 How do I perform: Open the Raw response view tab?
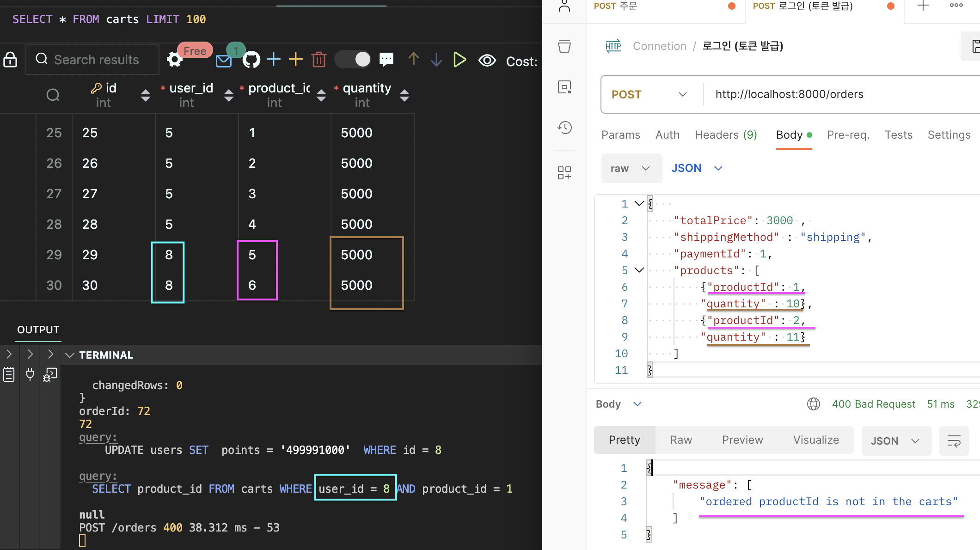pos(681,440)
